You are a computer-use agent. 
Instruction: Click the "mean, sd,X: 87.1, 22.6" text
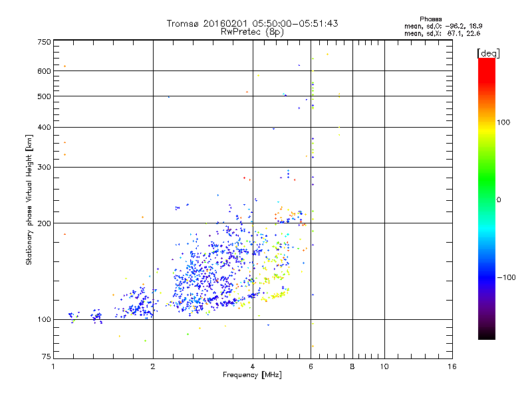pos(442,33)
